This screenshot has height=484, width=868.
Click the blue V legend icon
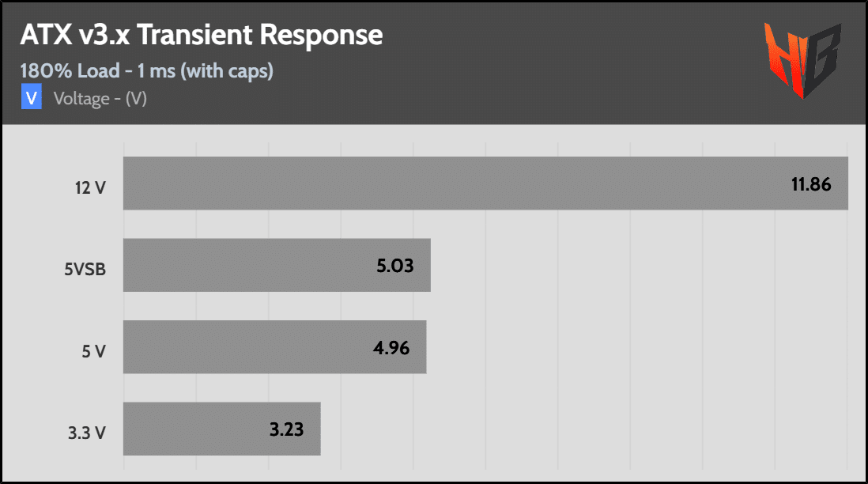[x=31, y=99]
